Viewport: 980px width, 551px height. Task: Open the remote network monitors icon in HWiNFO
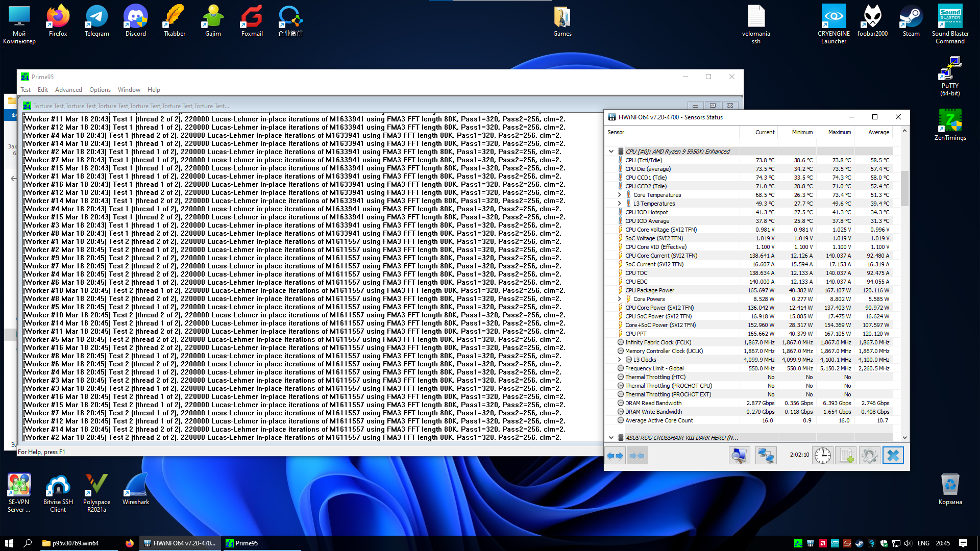pyautogui.click(x=766, y=456)
